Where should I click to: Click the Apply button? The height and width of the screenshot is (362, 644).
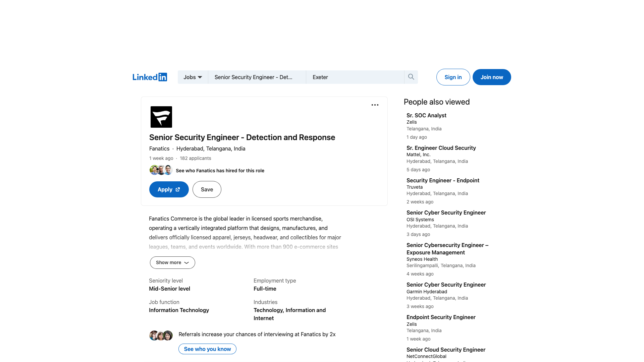(169, 189)
